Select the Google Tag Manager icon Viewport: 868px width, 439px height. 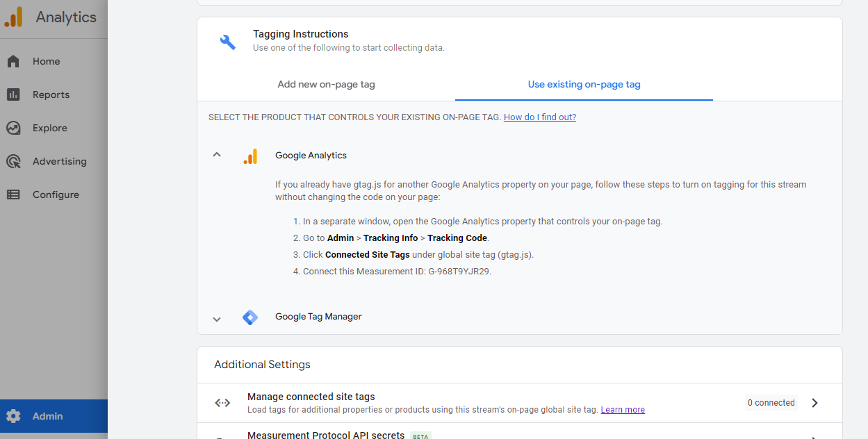click(250, 317)
